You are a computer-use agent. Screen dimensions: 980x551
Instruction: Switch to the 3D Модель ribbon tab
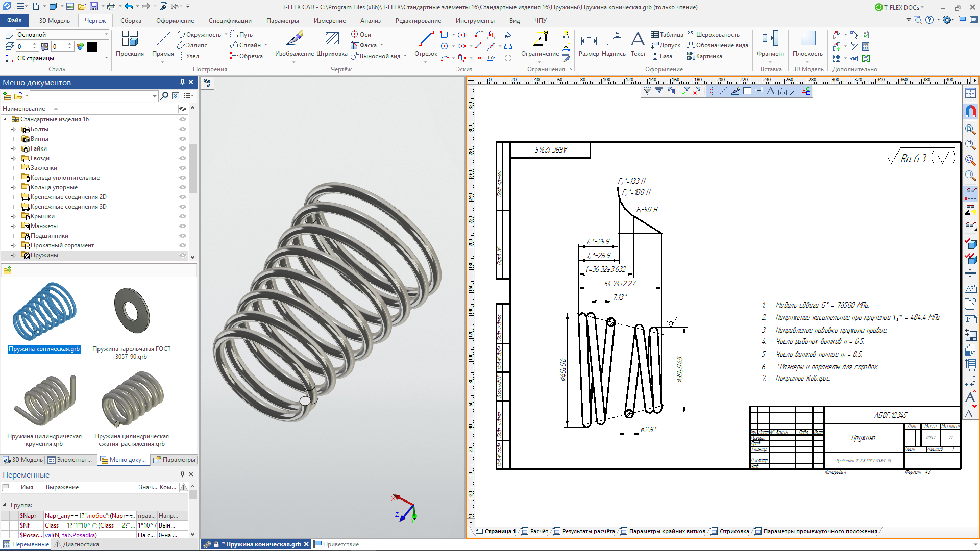click(54, 21)
